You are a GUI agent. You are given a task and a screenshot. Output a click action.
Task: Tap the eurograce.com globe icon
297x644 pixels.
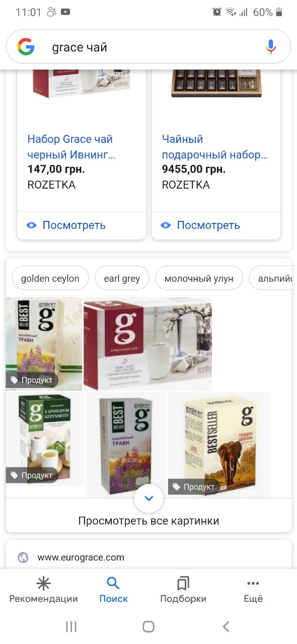[x=23, y=557]
